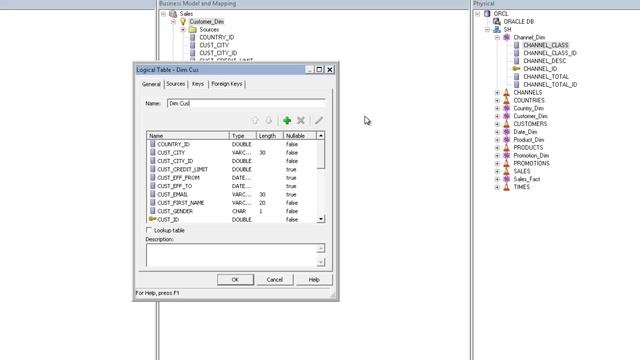The height and width of the screenshot is (360, 640).
Task: Click the Date_Dim alias icon
Action: pos(507,132)
